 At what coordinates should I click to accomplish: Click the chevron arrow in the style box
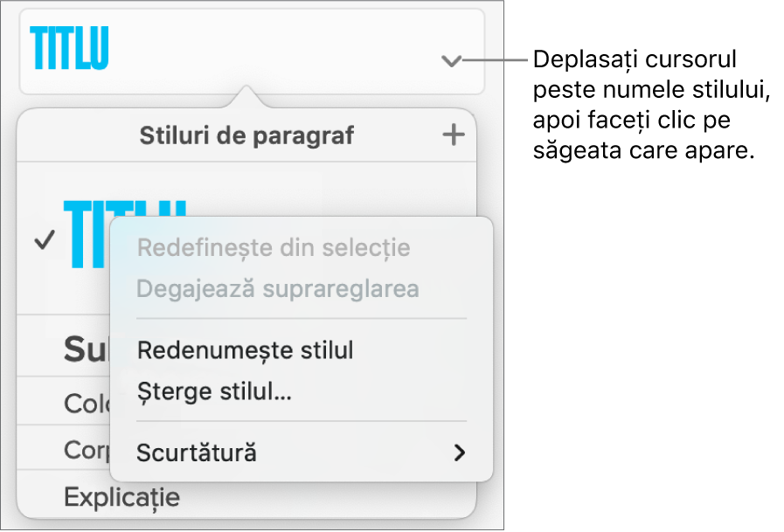(x=451, y=61)
